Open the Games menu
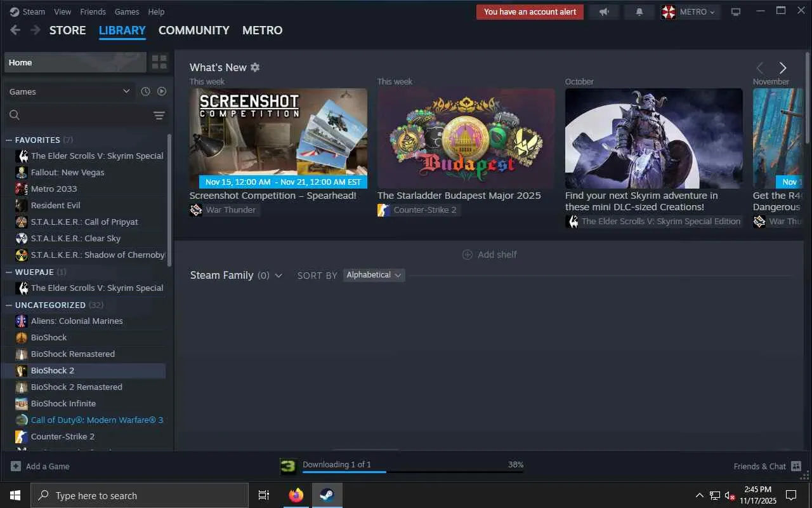 (x=127, y=11)
